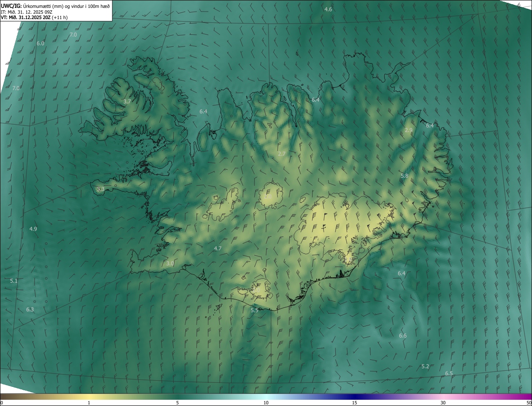The image size is (532, 406).
Task: Click the '10' tick on the color scale
Action: click(266, 403)
